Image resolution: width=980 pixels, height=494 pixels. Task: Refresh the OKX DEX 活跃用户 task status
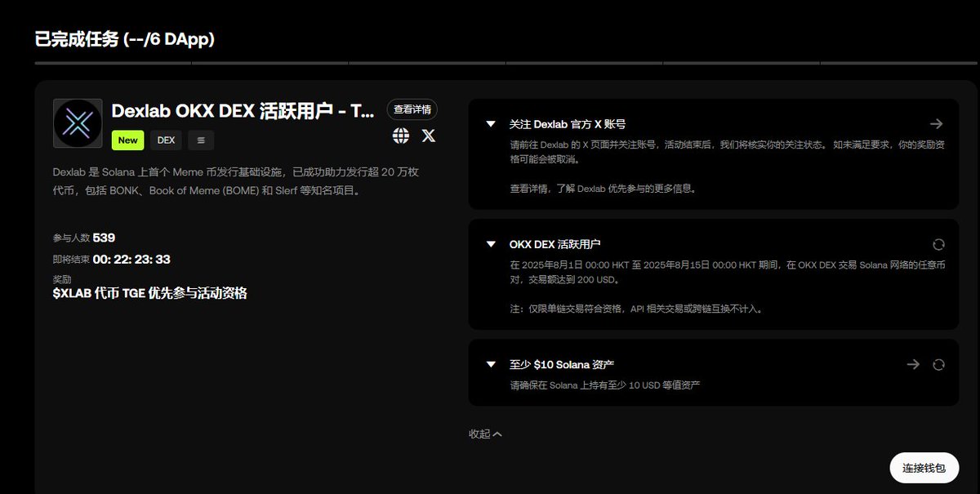938,244
